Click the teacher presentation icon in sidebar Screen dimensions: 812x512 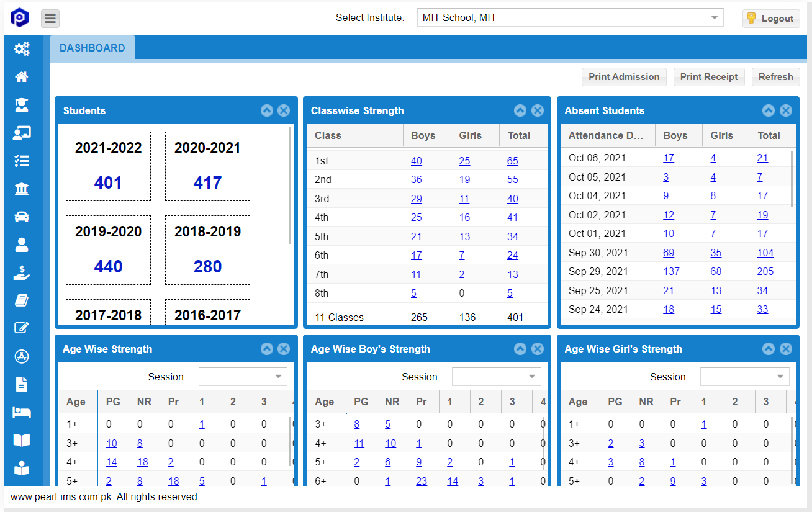[21, 133]
